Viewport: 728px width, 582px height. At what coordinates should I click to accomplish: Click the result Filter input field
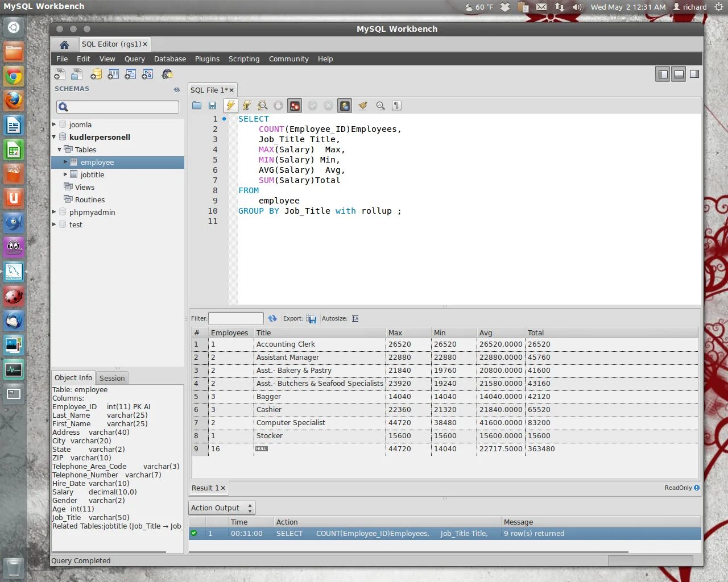click(236, 318)
